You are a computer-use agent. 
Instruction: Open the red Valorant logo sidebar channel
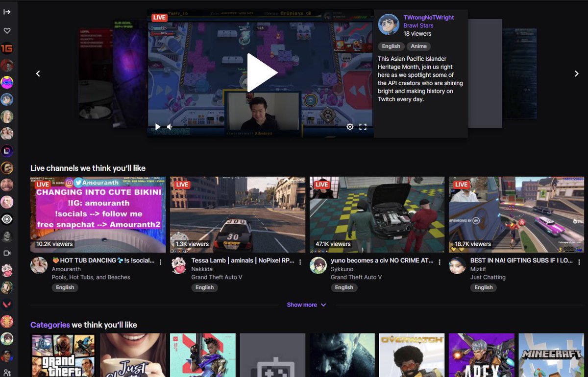[7, 305]
